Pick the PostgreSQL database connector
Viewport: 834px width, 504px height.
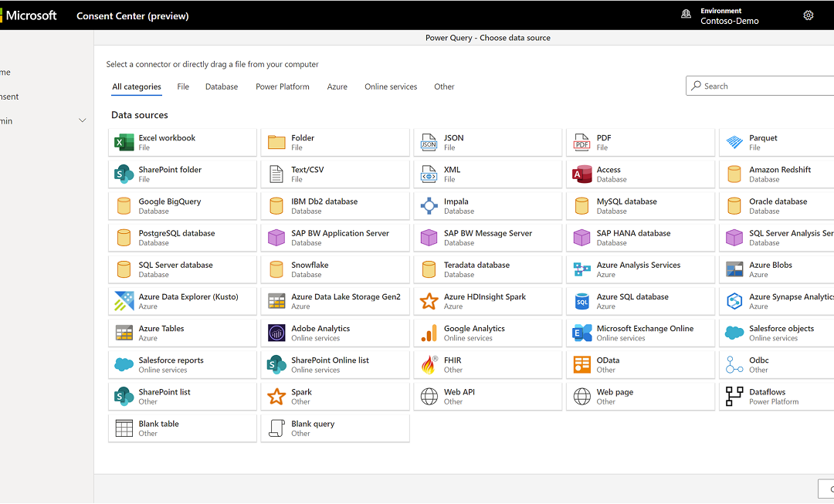pyautogui.click(x=182, y=238)
